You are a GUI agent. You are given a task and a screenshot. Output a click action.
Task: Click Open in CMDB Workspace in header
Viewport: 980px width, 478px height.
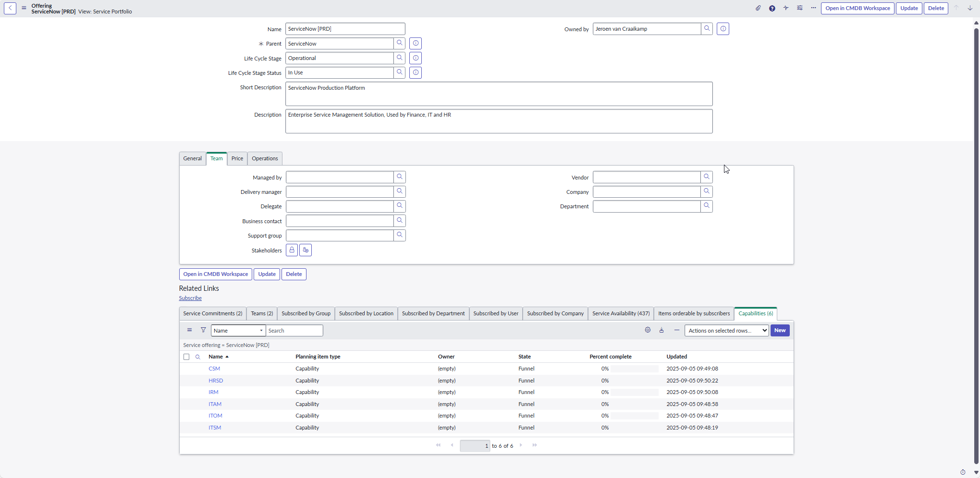857,8
